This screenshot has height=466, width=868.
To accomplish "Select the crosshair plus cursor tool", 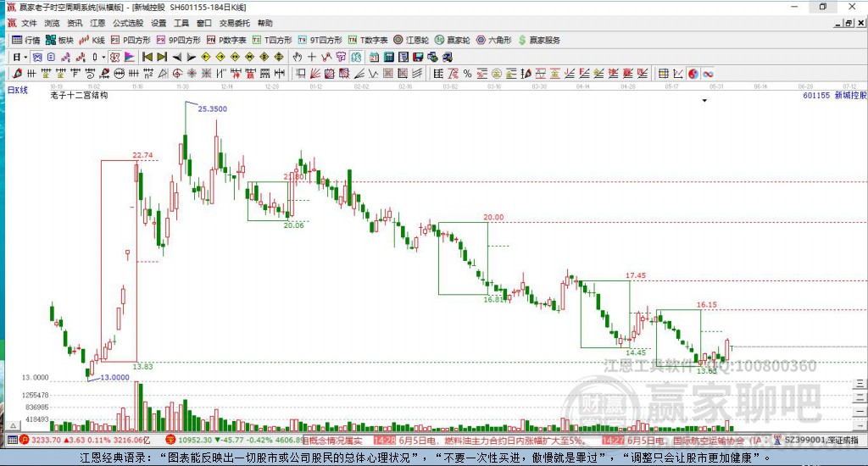I will click(312, 57).
